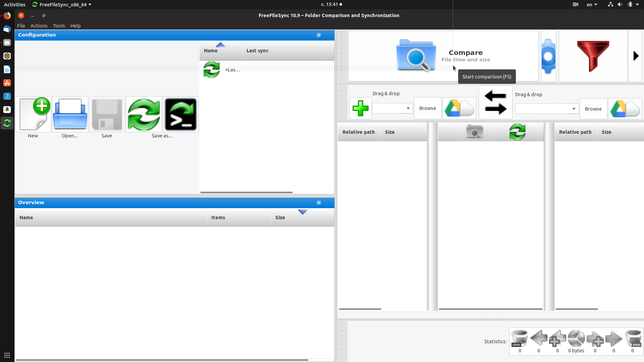Launch Firefox from the dock
This screenshot has width=644, height=362.
[x=7, y=16]
